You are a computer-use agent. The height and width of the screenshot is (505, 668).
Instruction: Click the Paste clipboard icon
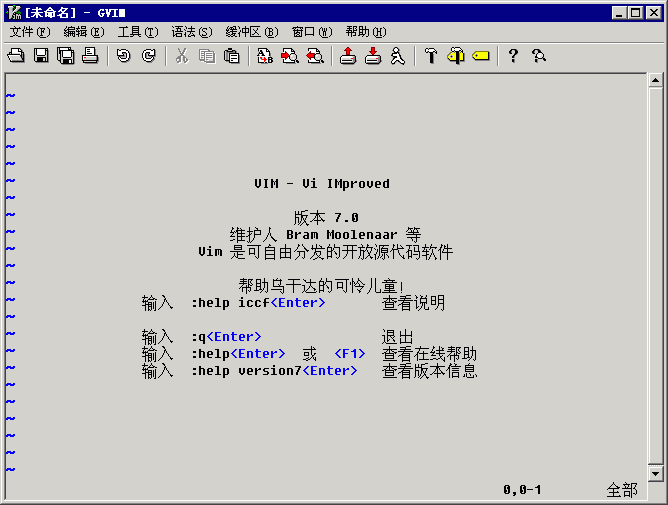coord(232,56)
